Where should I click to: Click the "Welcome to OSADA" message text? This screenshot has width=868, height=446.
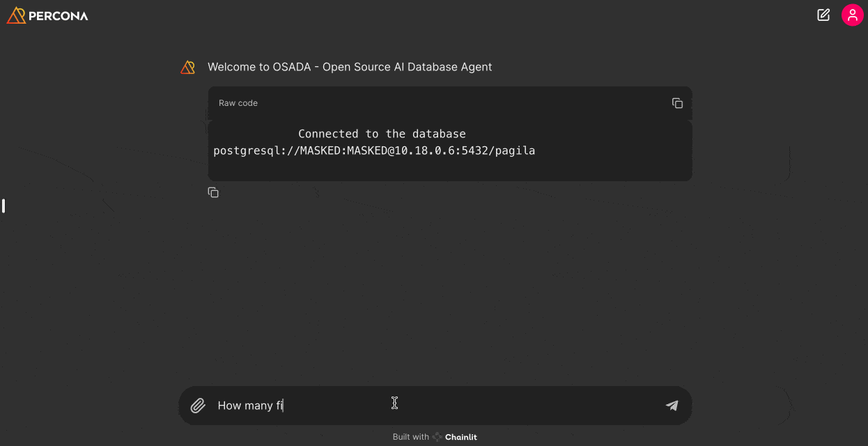pos(350,67)
